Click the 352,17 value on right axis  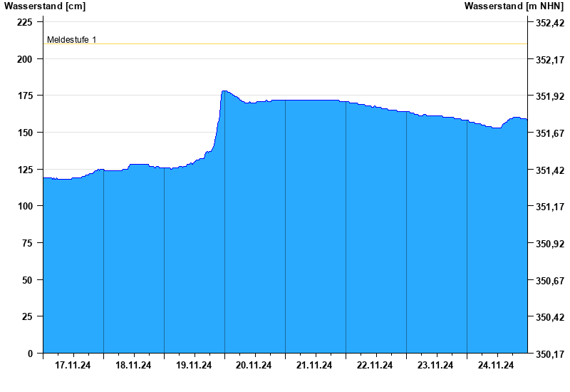click(x=550, y=60)
